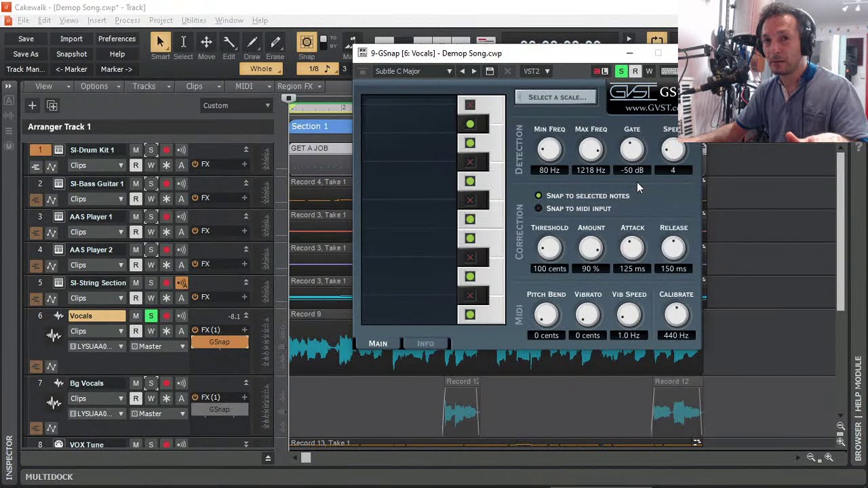868x488 pixels.
Task: Open Subtle C Major preset dropdown
Action: [413, 71]
